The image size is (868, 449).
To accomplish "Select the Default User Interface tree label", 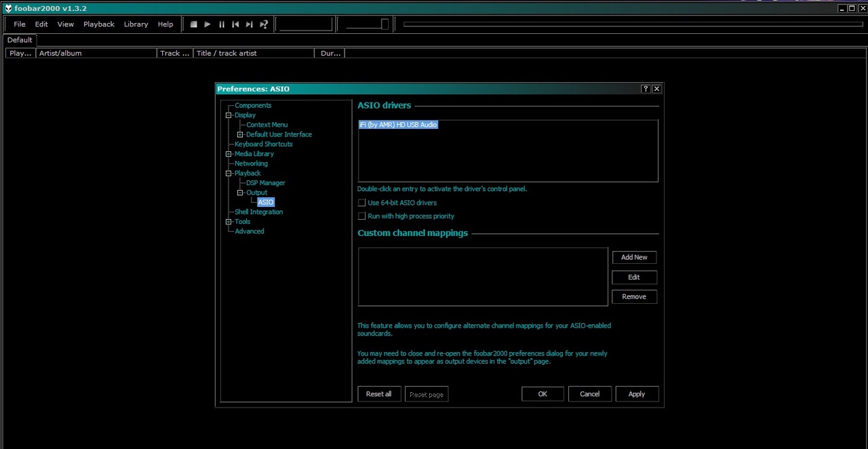I will 279,134.
